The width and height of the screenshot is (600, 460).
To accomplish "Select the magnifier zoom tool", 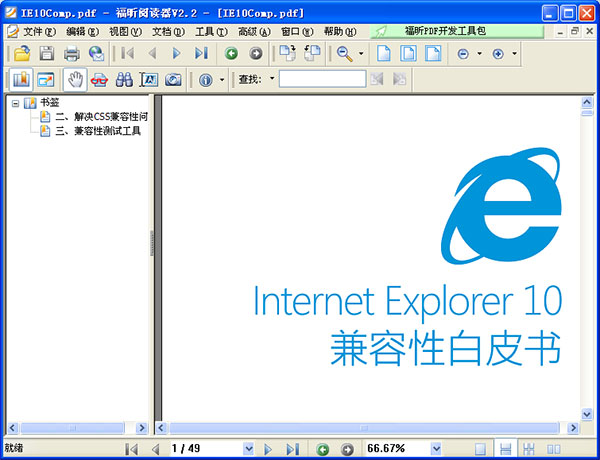I will tap(344, 54).
